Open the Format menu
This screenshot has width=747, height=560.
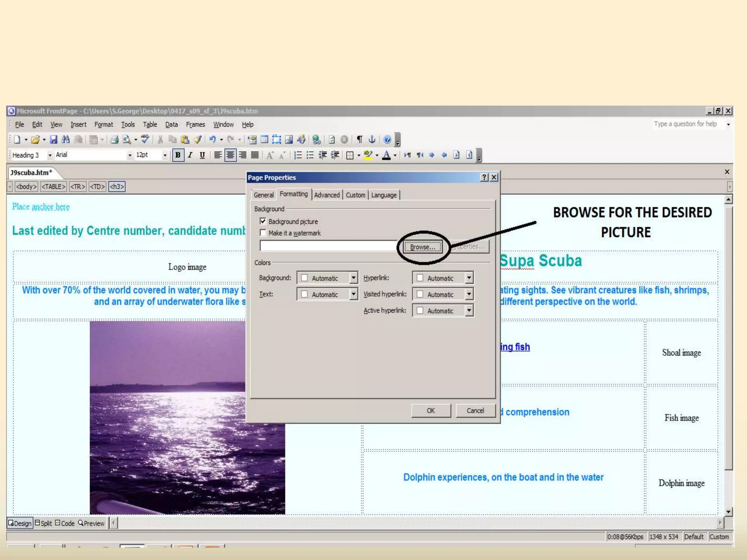[x=104, y=125]
